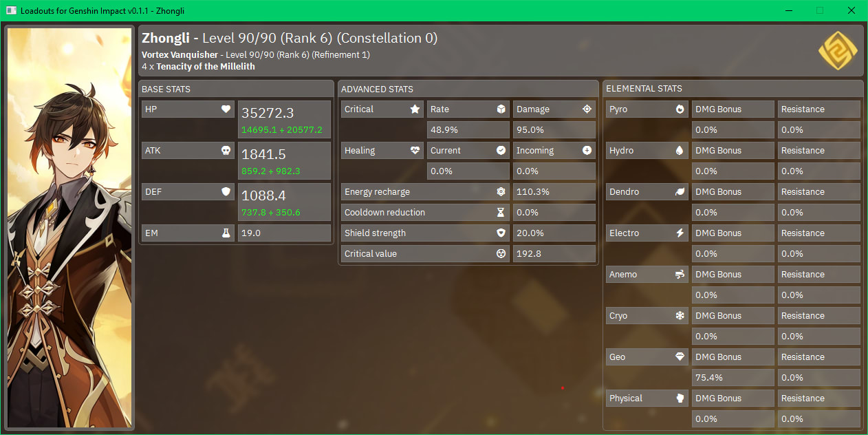
Task: Click the green ATK breakdown 859.2 + 982.3
Action: click(x=271, y=171)
